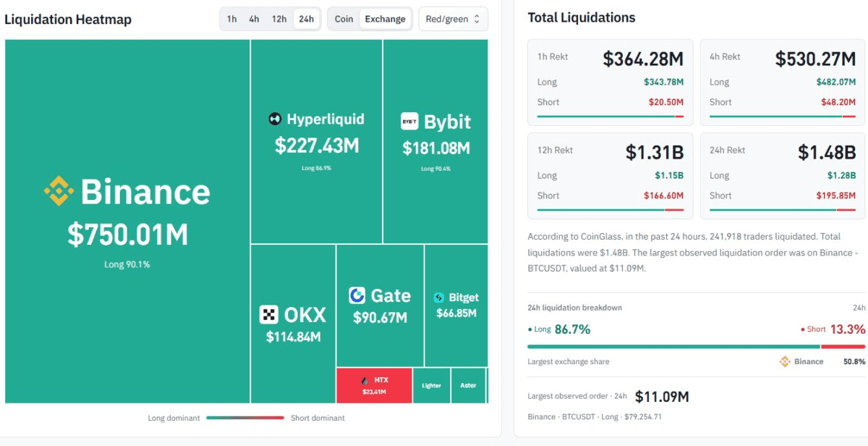The width and height of the screenshot is (868, 446).
Task: Click the Hyperliquid logo icon
Action: click(275, 119)
